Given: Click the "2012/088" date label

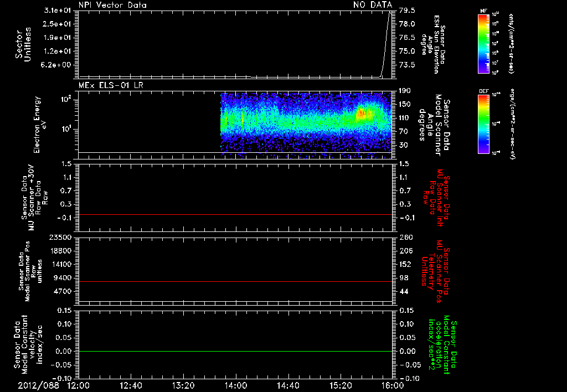Looking at the screenshot, I should (x=38, y=385).
